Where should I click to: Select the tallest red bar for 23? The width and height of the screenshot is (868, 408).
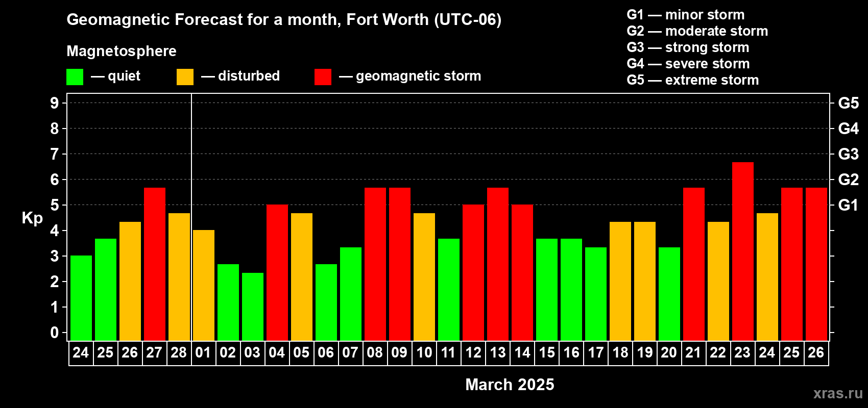(x=742, y=251)
